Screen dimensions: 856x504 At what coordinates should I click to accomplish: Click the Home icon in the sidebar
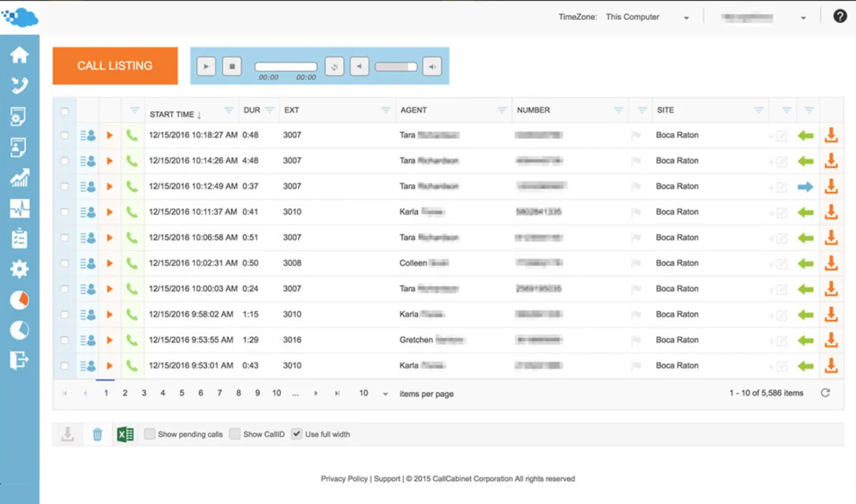coord(19,55)
